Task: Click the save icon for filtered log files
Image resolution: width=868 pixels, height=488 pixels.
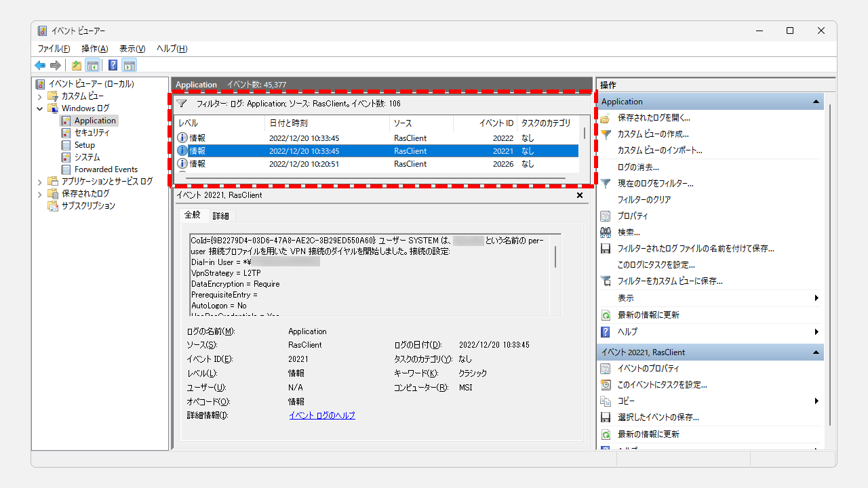Action: (x=606, y=248)
